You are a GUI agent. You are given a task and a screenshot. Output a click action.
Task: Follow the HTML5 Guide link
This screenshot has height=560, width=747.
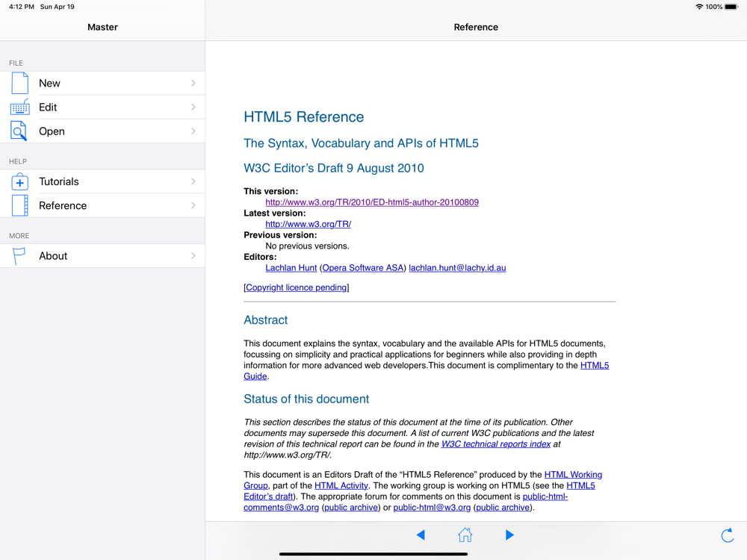pos(595,365)
